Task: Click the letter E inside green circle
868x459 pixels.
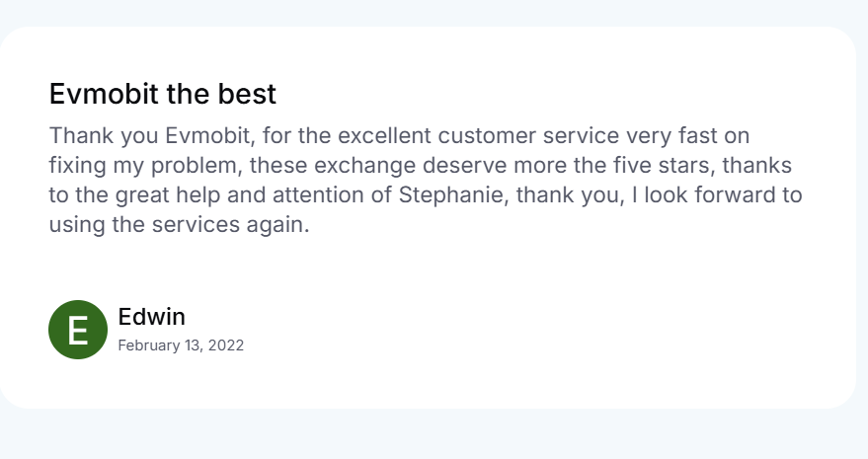Action: pos(78,330)
